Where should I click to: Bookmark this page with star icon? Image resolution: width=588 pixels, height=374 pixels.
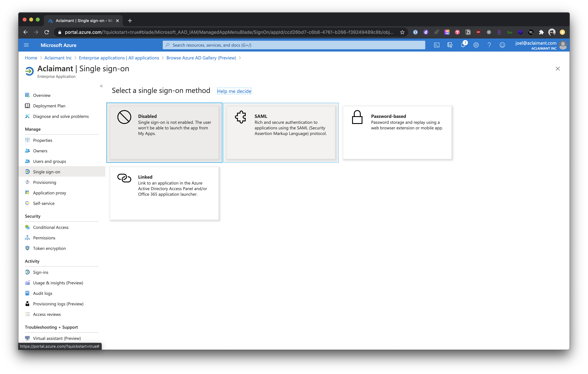402,32
